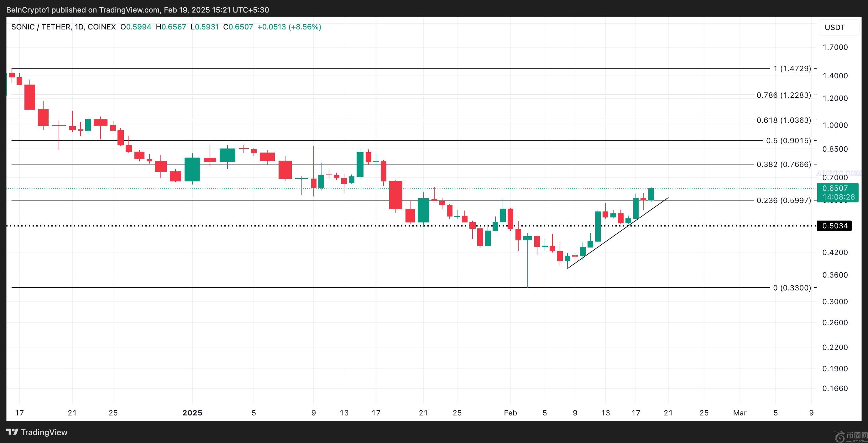Viewport: 868px width, 443px height.
Task: Click the 0.382 (0.7666) Fibonacci label
Action: (783, 164)
